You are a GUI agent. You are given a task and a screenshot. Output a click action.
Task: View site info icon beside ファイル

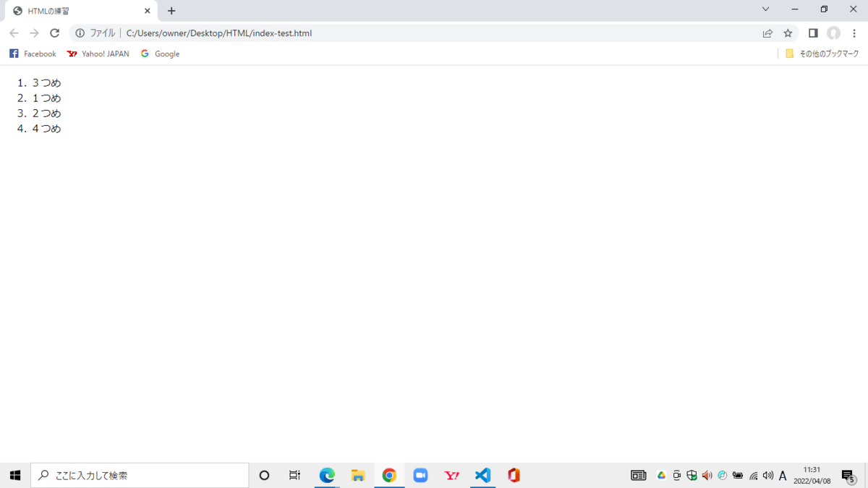80,33
